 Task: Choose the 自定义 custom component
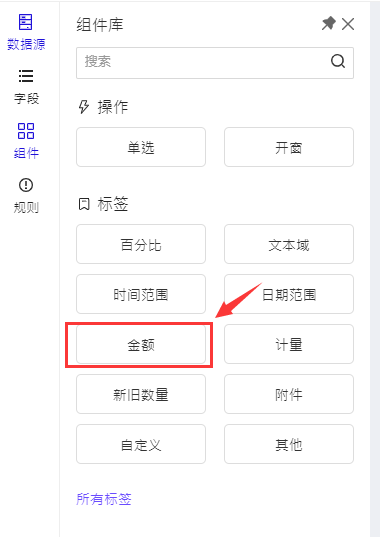(x=141, y=444)
